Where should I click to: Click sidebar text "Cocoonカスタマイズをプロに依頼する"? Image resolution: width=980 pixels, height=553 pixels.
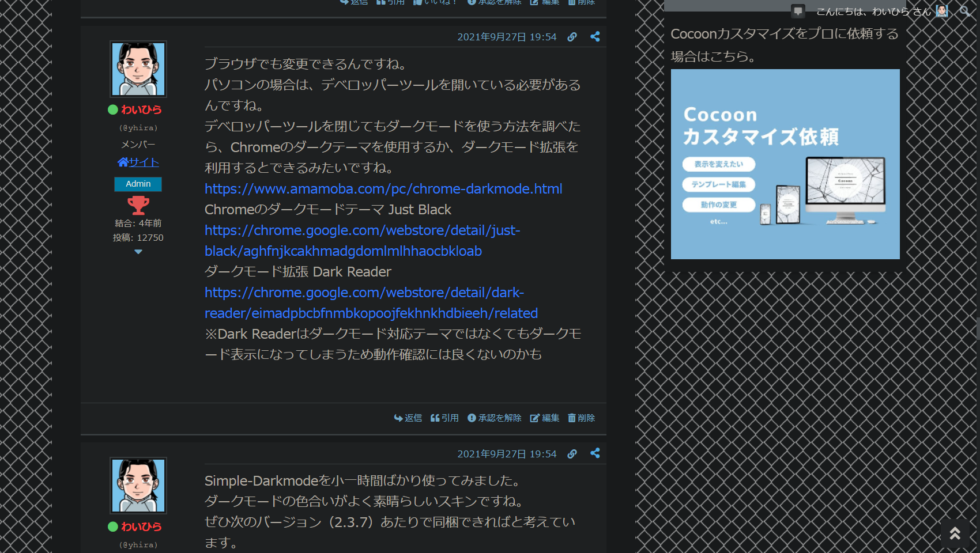pos(785,33)
